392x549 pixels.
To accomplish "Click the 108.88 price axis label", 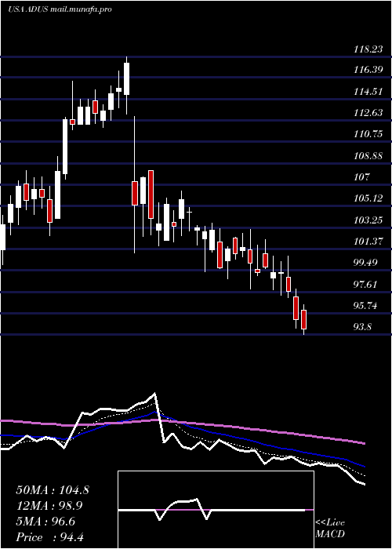I will [368, 156].
